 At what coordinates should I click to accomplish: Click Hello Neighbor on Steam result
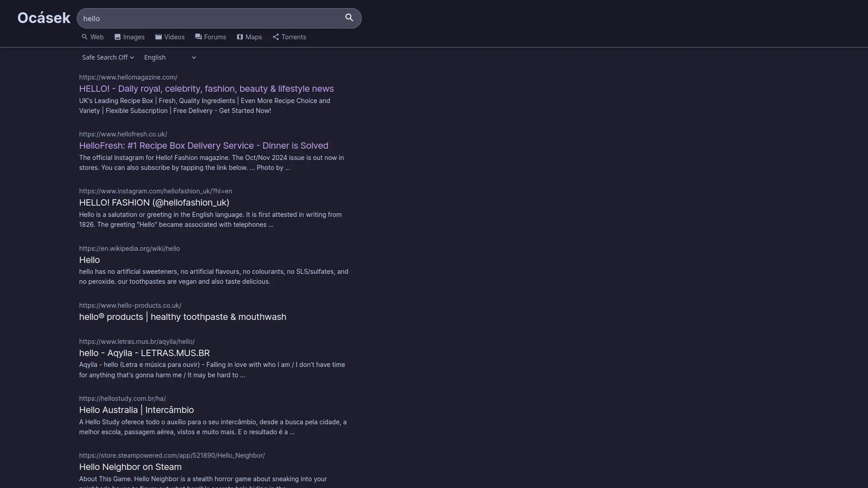click(130, 467)
